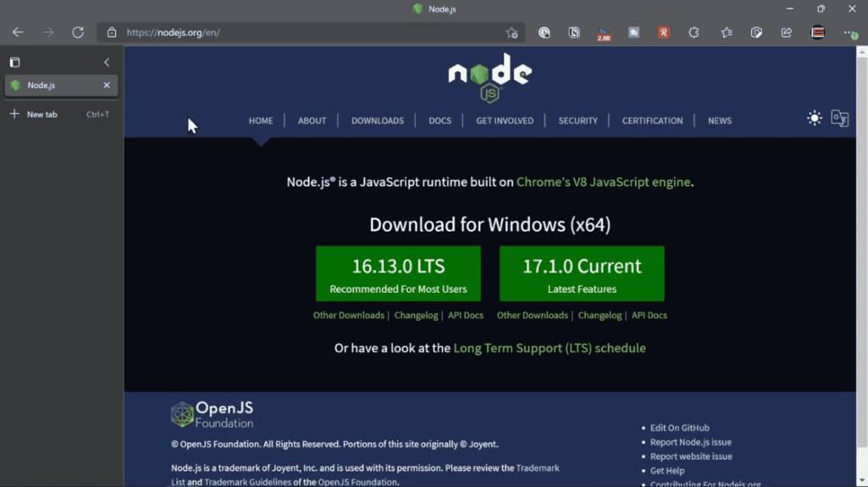868x487 pixels.
Task: Open the Notion extension icon
Action: pyautogui.click(x=574, y=33)
